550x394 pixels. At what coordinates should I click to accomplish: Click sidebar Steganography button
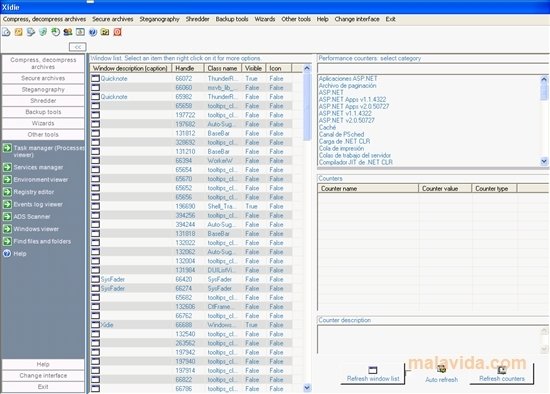pos(43,89)
